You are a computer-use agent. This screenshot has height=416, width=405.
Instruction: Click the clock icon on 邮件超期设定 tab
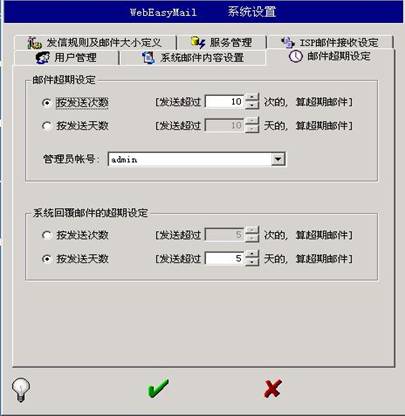[x=296, y=57]
